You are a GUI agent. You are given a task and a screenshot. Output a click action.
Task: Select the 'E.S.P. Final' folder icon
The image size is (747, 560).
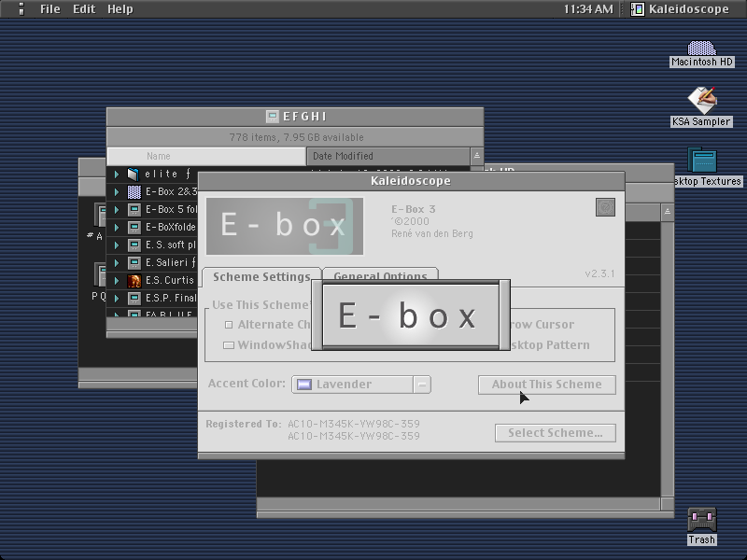tap(134, 299)
